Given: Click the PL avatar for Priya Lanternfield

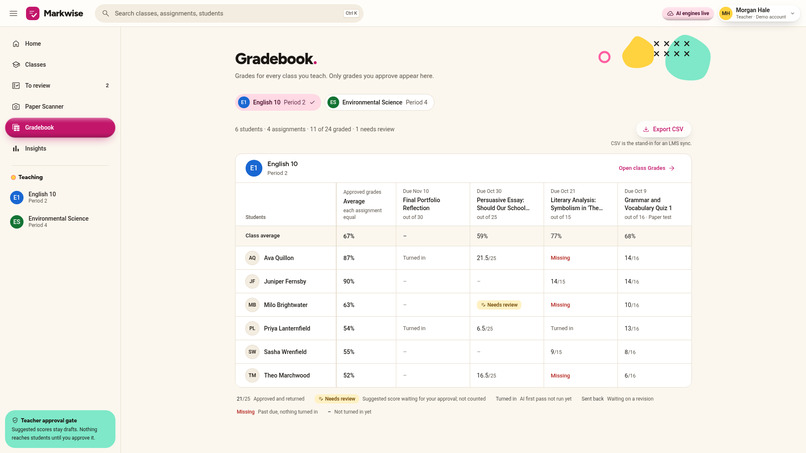Looking at the screenshot, I should [x=252, y=329].
